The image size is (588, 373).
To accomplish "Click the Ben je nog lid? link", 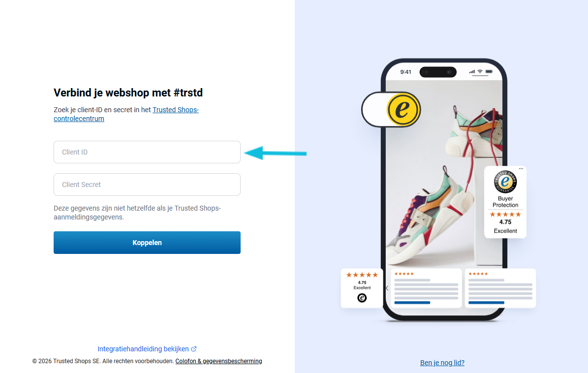I will (442, 363).
